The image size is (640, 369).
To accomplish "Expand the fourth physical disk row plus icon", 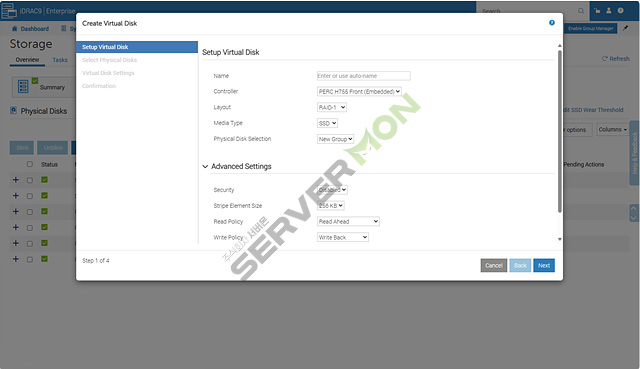I will [x=16, y=227].
